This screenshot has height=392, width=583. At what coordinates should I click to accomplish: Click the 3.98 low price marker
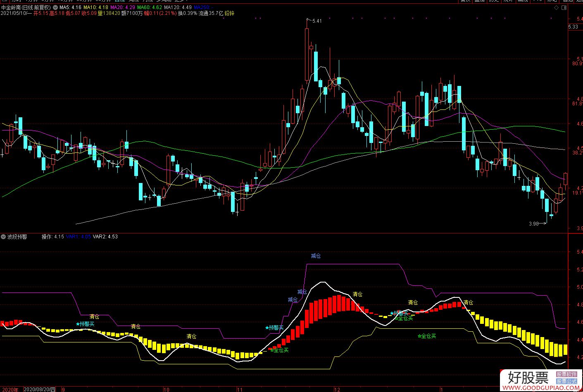(x=534, y=224)
